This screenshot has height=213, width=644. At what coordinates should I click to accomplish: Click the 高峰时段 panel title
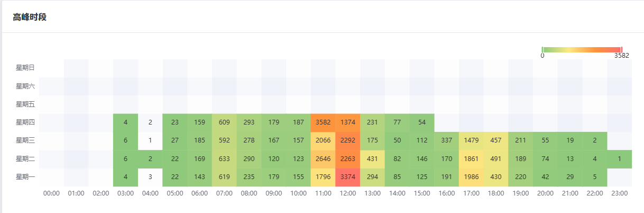(x=30, y=17)
